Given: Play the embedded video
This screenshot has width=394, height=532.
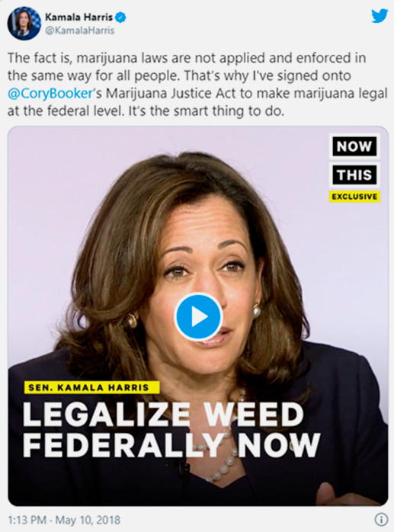Looking at the screenshot, I should pos(199,316).
